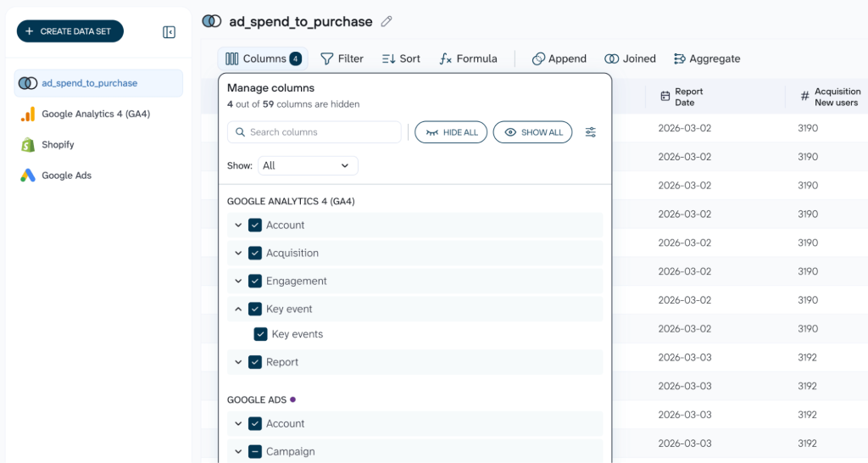Toggle the partially checked Campaign checkbox

pos(255,452)
